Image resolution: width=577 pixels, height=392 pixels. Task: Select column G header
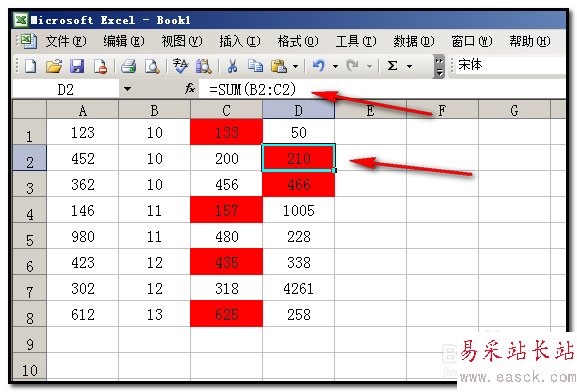514,110
